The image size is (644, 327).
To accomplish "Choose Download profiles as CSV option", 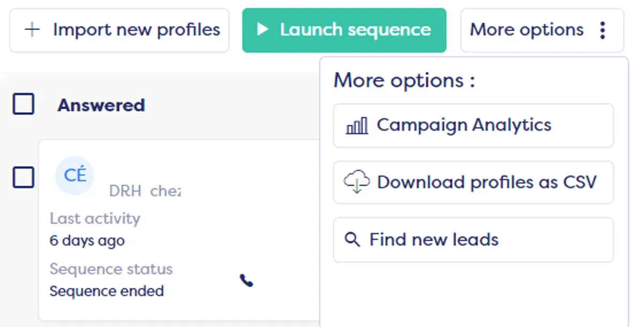I will (x=473, y=183).
